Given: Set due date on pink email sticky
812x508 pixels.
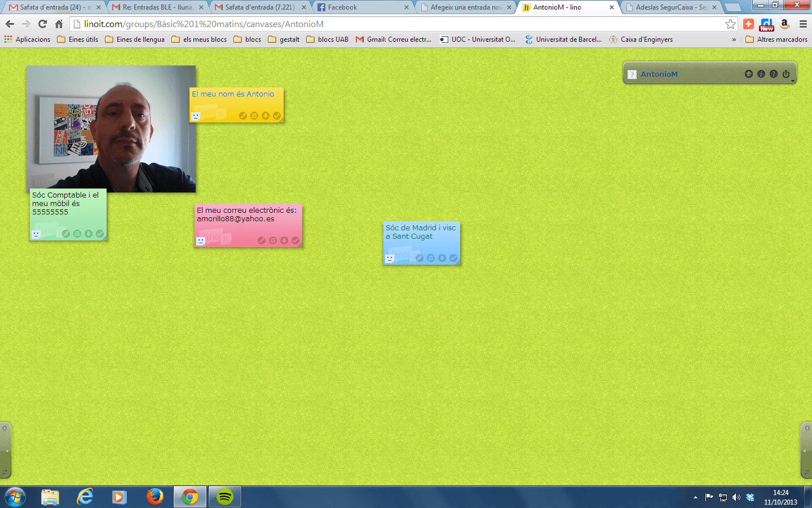Looking at the screenshot, I should point(273,240).
